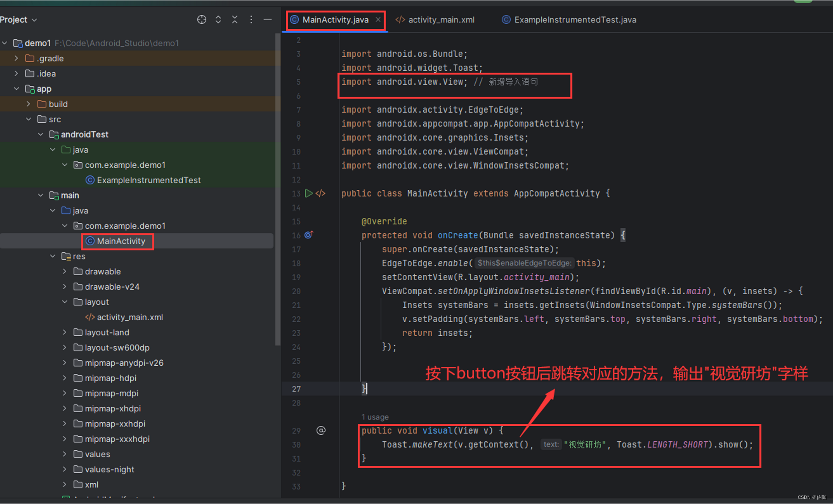Select the mipmap-mdpi folder
The image size is (833, 504).
106,393
